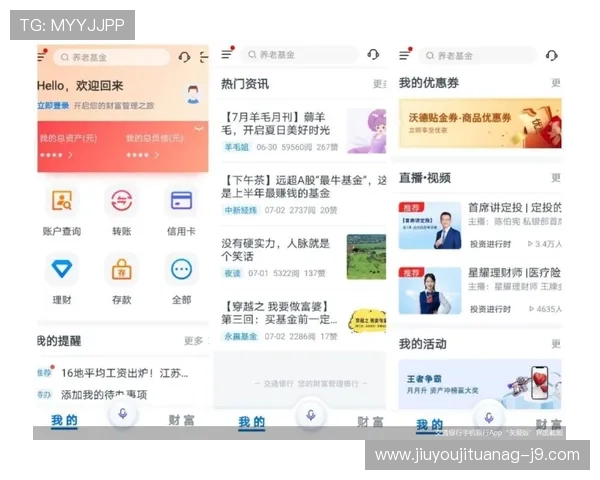Tap voice microphone button in left screen
The image size is (600, 480).
click(x=122, y=414)
